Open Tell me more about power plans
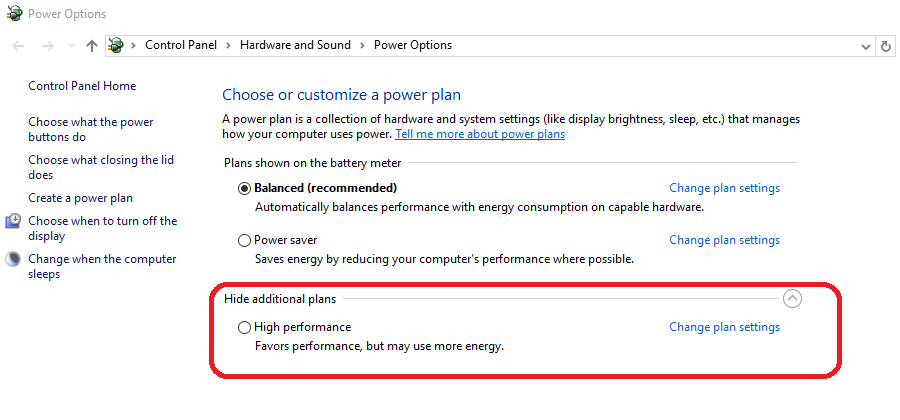900x420 pixels. point(480,134)
